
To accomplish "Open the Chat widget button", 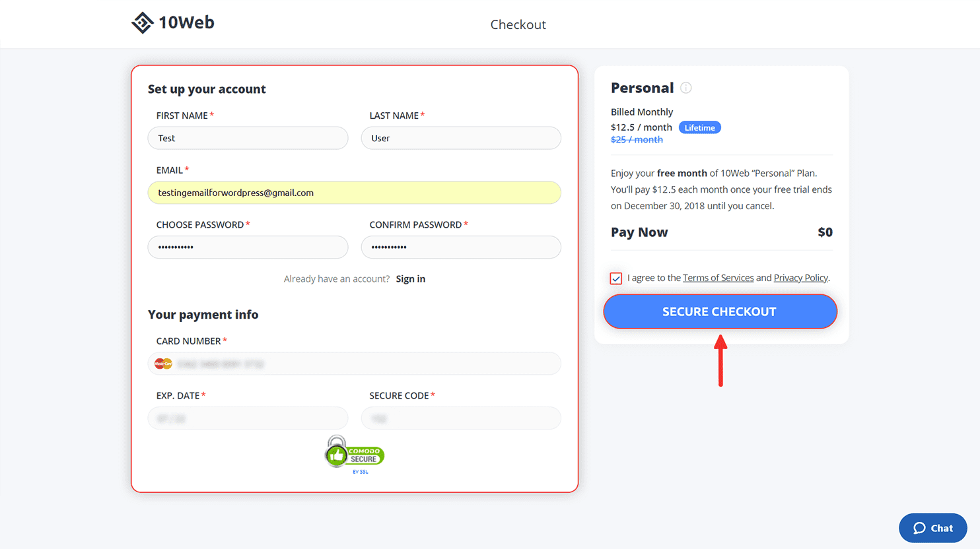I will coord(932,528).
